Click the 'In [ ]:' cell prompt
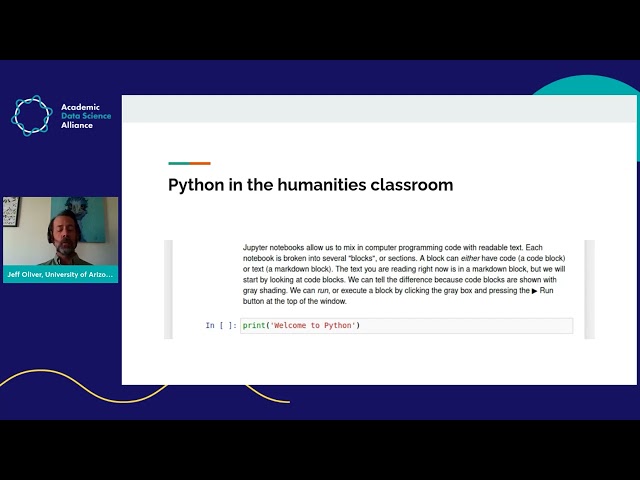This screenshot has width=640, height=480. (221, 326)
